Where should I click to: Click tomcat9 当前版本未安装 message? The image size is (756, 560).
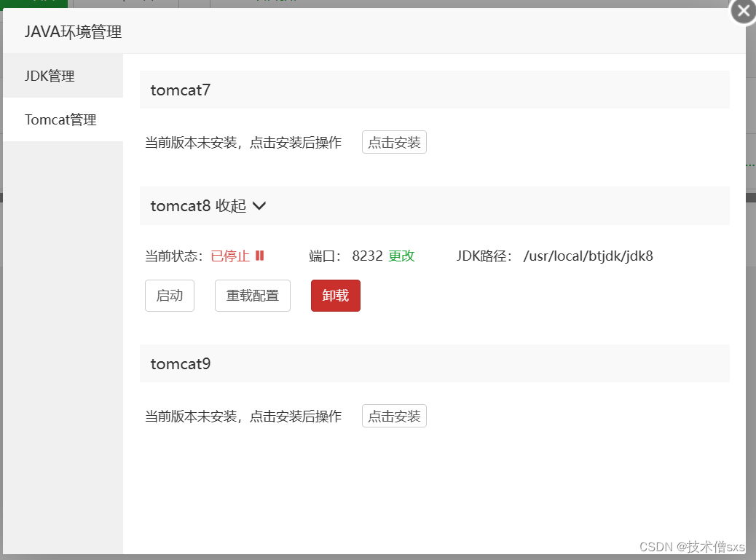click(x=243, y=417)
